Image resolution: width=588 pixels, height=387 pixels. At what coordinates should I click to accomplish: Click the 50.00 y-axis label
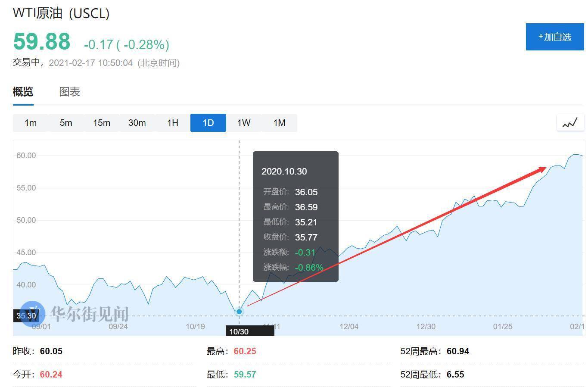point(26,220)
